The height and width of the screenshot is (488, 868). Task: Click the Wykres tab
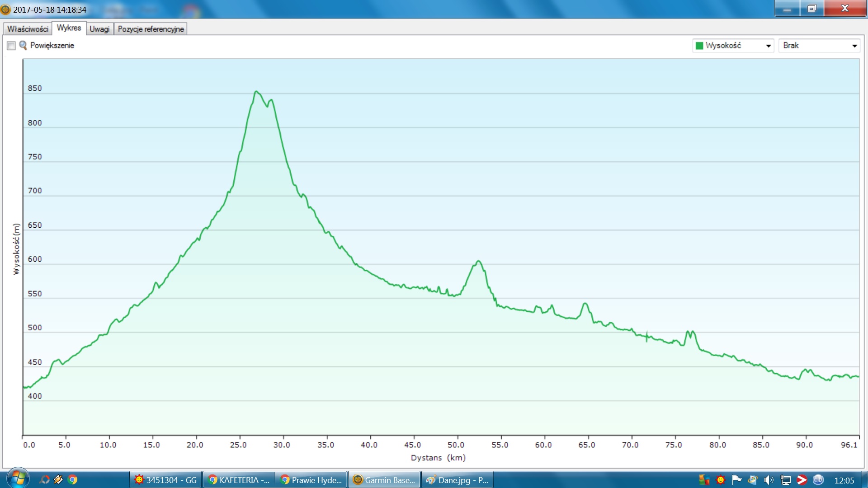pos(69,28)
